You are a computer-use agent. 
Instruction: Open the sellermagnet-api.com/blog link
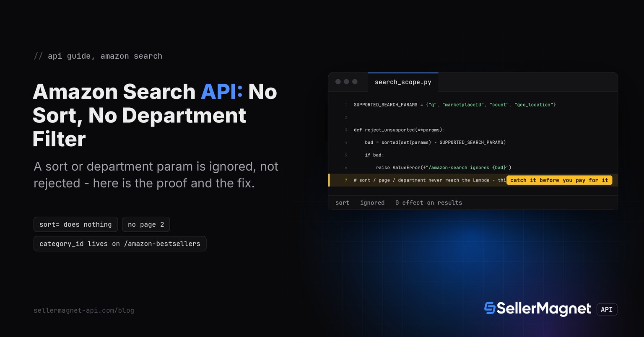84,311
